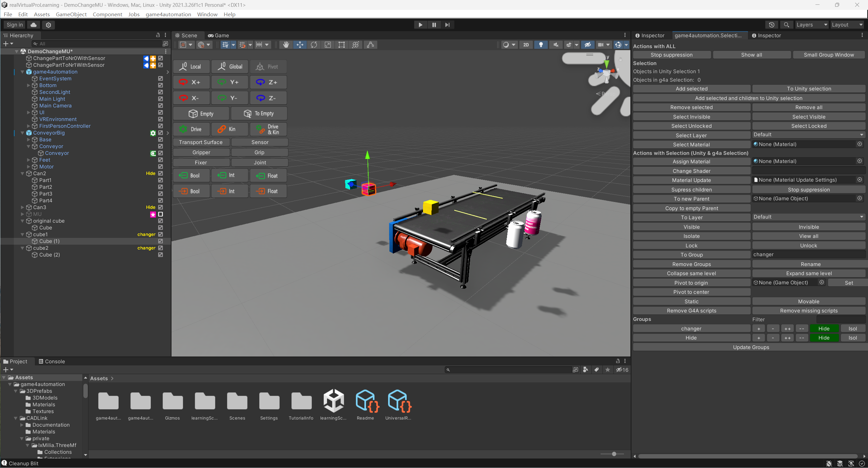Expand the Motor hierarchy node
The image size is (868, 468).
[28, 167]
